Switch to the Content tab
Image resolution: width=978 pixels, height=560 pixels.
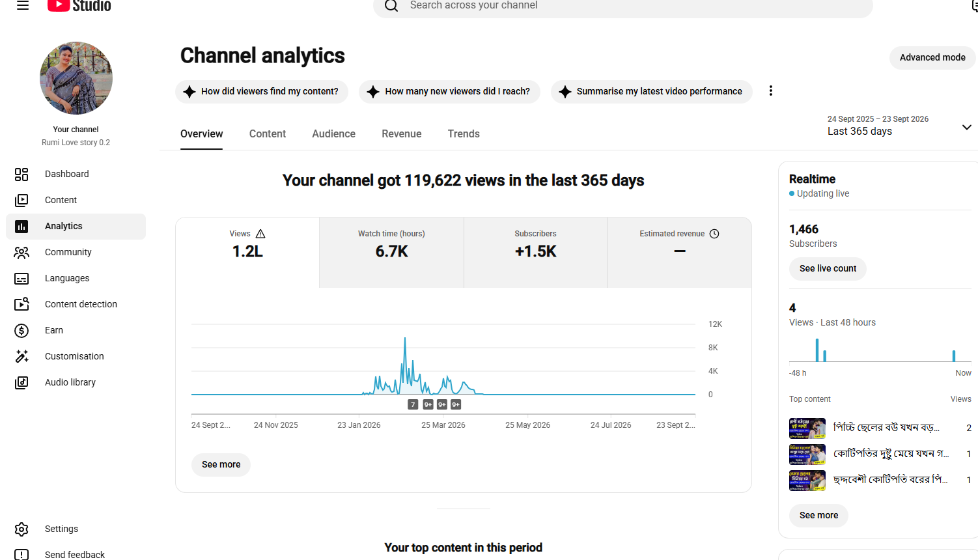click(268, 133)
